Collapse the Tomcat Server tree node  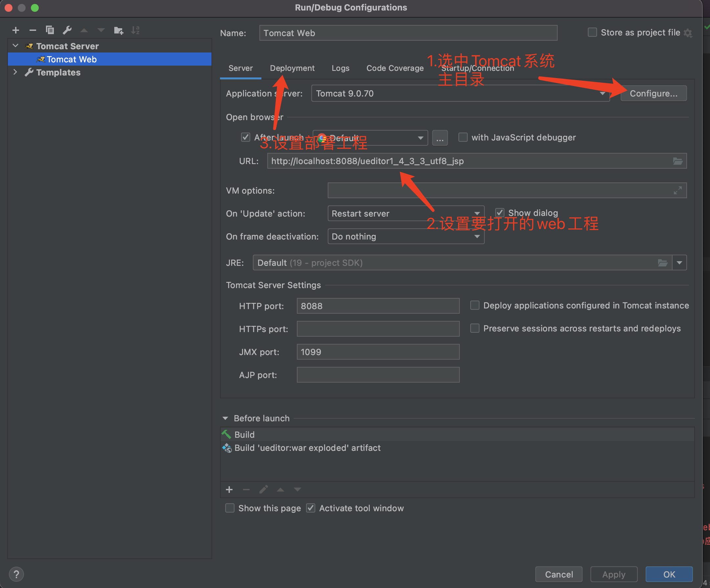pos(15,46)
